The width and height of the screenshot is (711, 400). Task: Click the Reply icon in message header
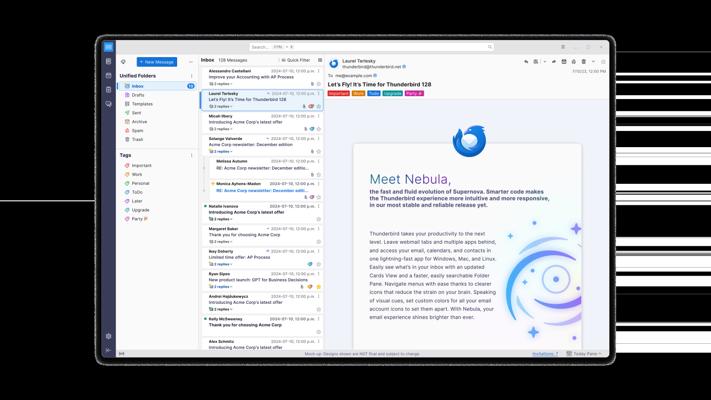pos(526,62)
